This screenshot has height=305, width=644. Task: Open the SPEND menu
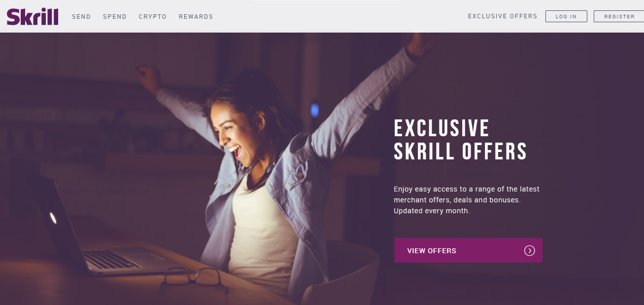click(x=115, y=17)
